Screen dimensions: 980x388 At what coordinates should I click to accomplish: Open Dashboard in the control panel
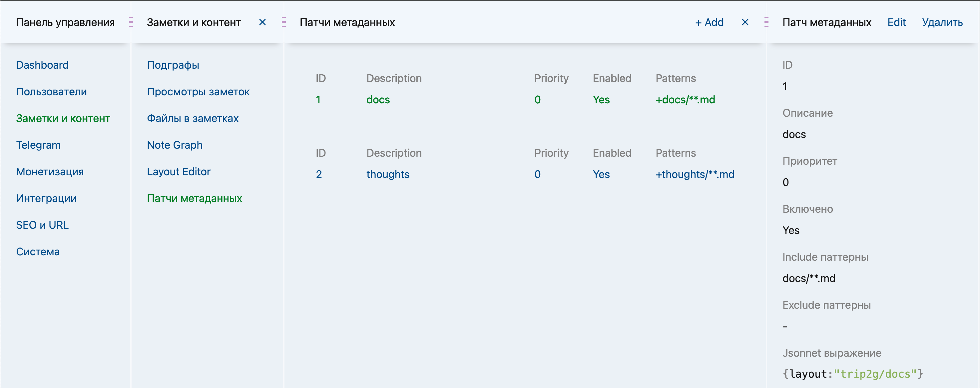(x=42, y=65)
